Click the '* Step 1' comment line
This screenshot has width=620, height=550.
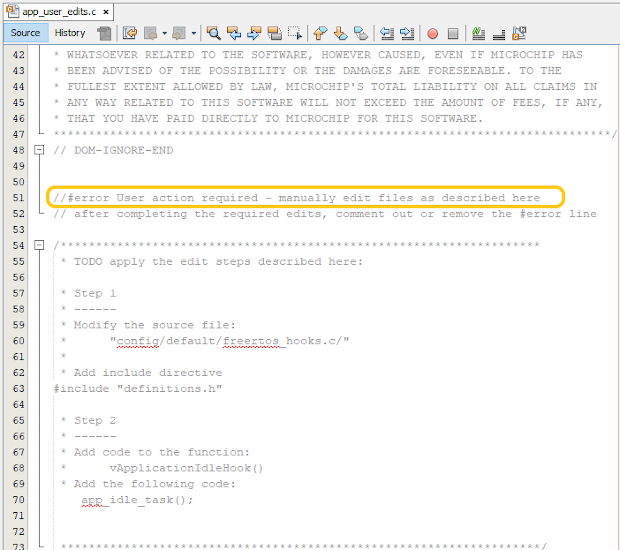click(89, 293)
